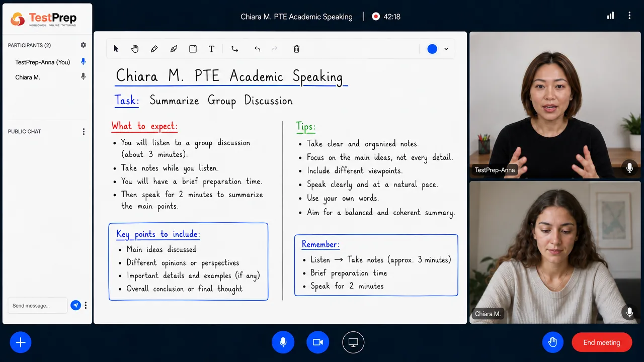Redo the whiteboard action

pyautogui.click(x=274, y=49)
